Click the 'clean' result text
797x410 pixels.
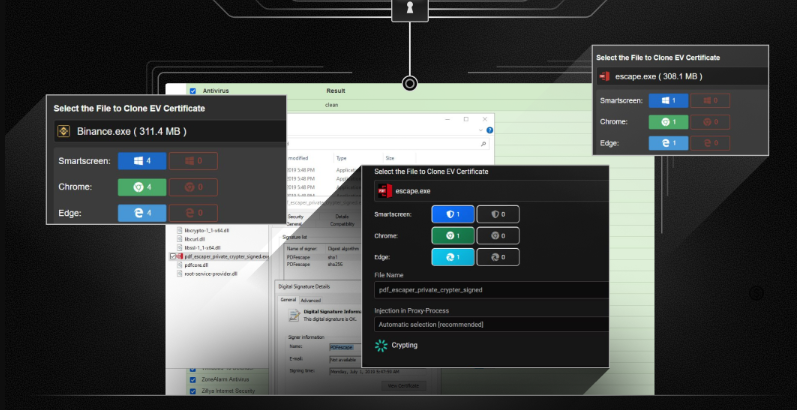point(331,105)
